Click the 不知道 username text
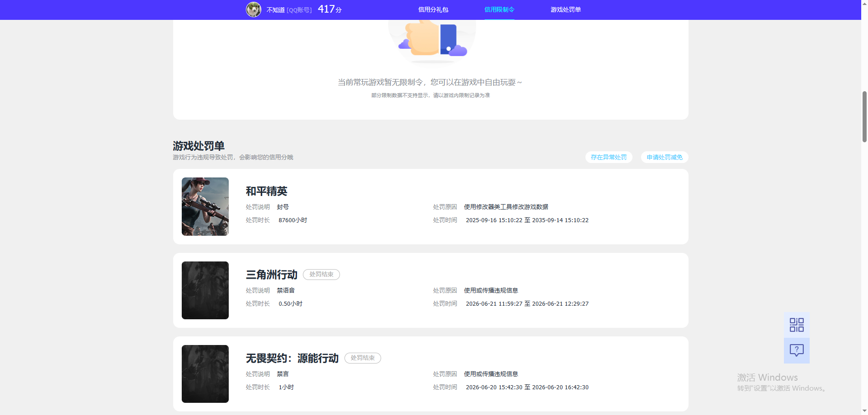The height and width of the screenshot is (415, 868). pos(275,10)
